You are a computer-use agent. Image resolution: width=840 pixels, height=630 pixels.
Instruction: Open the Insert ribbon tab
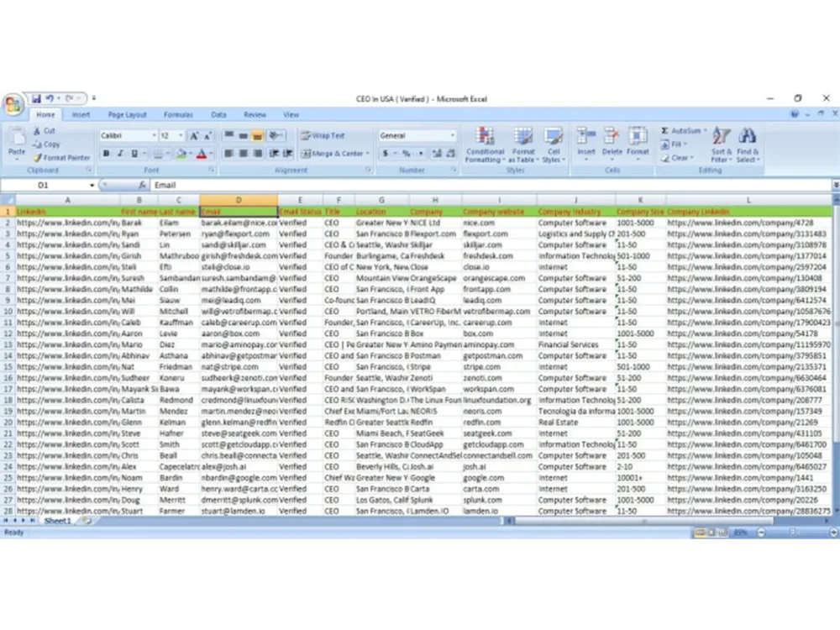click(x=81, y=114)
